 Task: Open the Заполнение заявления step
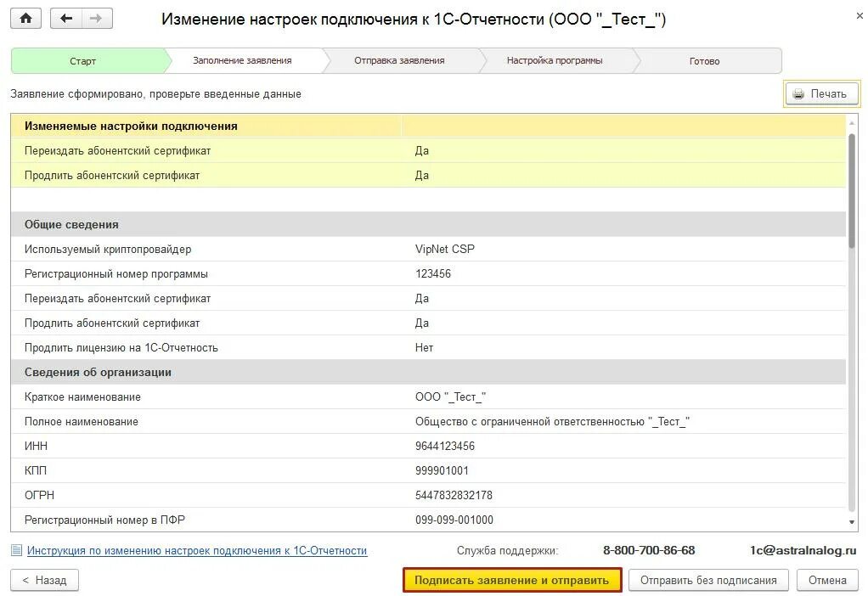click(x=242, y=60)
